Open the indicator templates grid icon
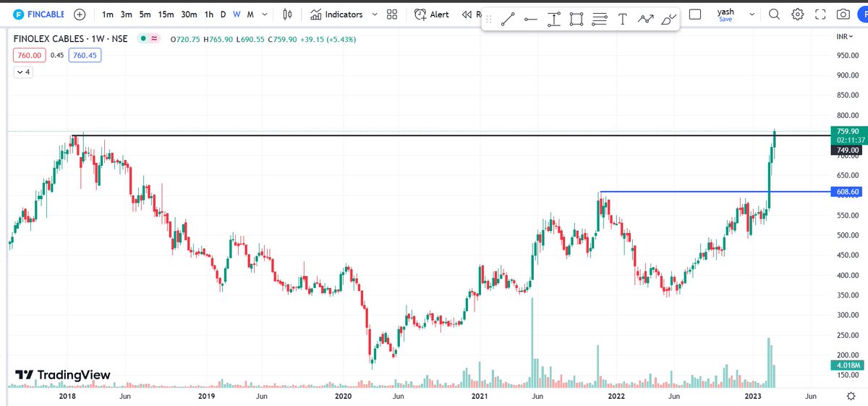Image resolution: width=868 pixels, height=406 pixels. pos(392,14)
